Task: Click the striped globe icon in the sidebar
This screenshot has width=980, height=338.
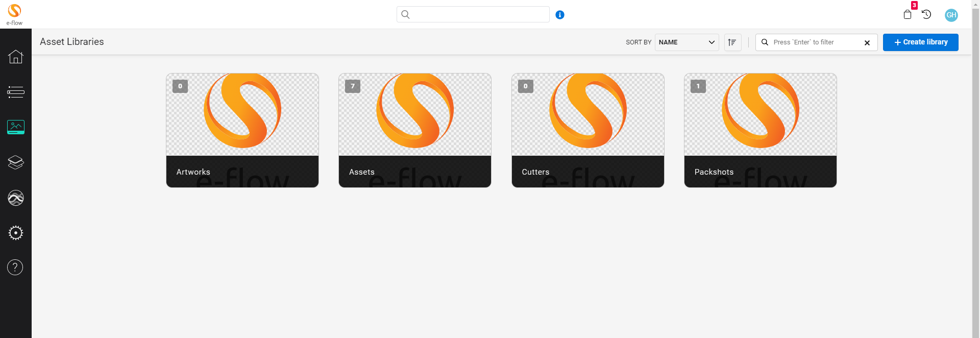Action: point(16,198)
